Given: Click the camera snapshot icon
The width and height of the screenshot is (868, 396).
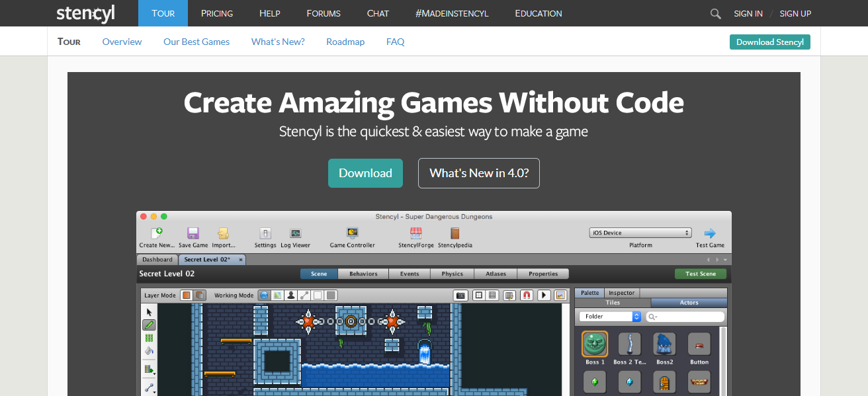Looking at the screenshot, I should click(x=461, y=295).
